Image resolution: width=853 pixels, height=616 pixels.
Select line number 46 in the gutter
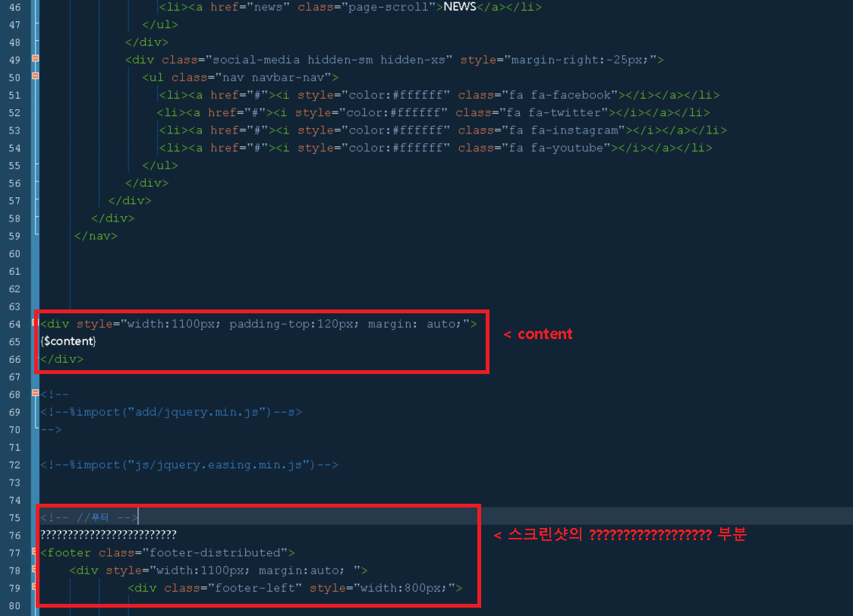pos(14,7)
